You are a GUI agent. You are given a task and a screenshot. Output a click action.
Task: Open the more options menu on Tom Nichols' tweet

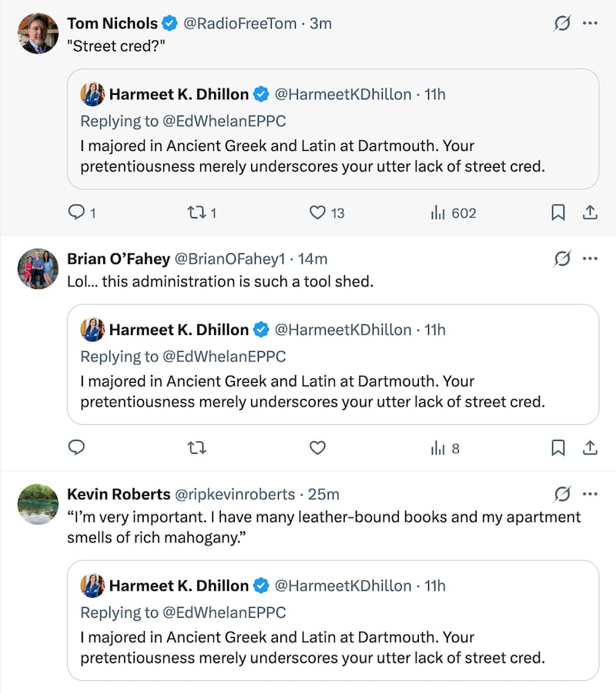click(x=591, y=22)
